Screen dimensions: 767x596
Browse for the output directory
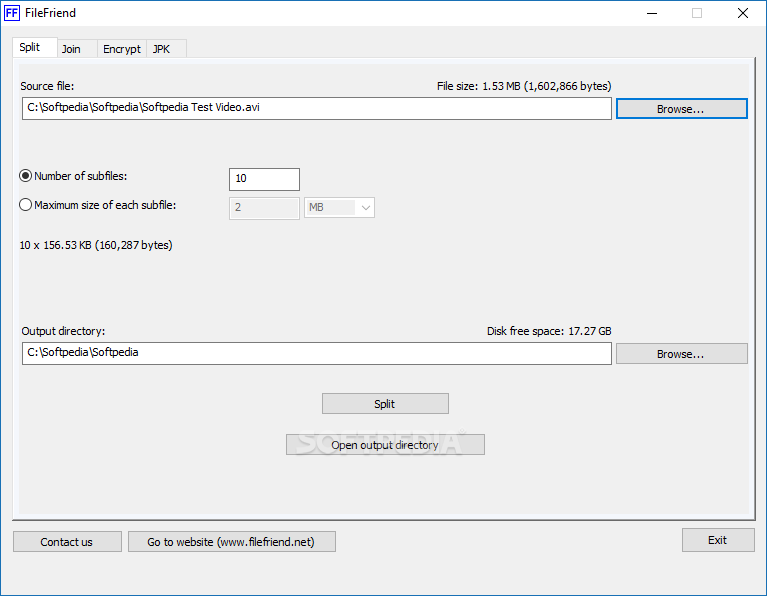[x=681, y=353]
